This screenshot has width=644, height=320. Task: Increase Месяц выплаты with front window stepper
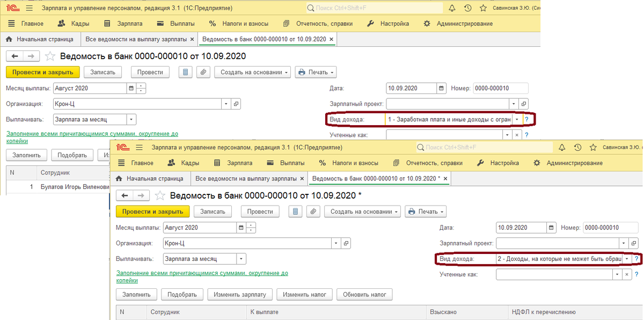tap(252, 225)
